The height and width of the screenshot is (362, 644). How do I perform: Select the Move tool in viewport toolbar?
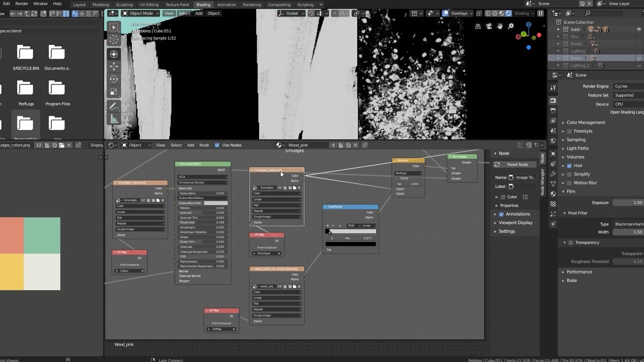tap(114, 66)
